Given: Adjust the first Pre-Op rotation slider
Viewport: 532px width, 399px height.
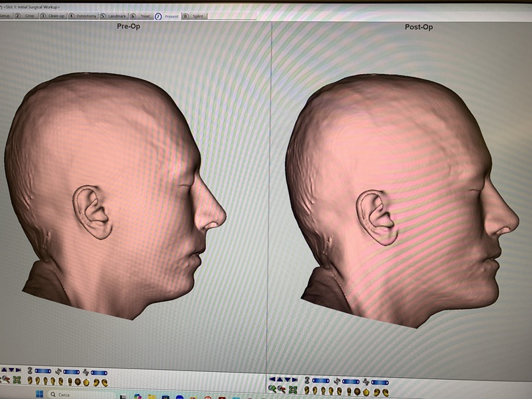Looking at the screenshot, I should point(43,371).
